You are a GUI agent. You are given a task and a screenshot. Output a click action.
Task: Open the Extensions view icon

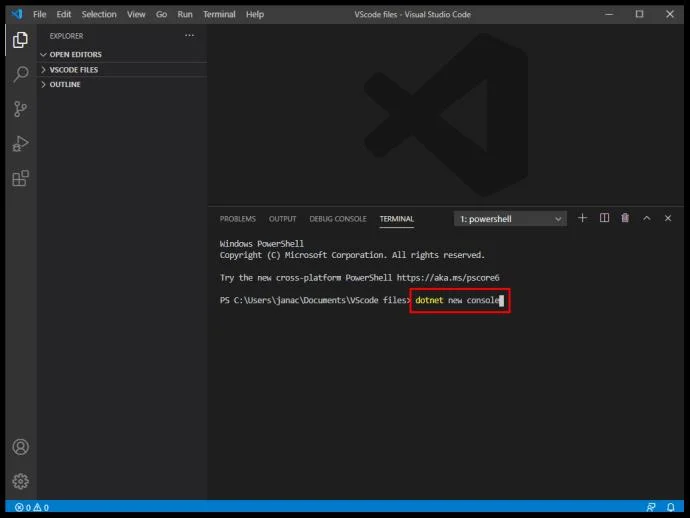(20, 178)
